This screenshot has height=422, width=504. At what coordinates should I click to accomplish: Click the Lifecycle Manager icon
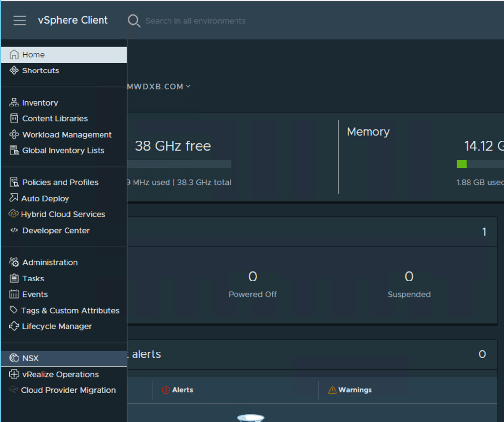coord(14,326)
